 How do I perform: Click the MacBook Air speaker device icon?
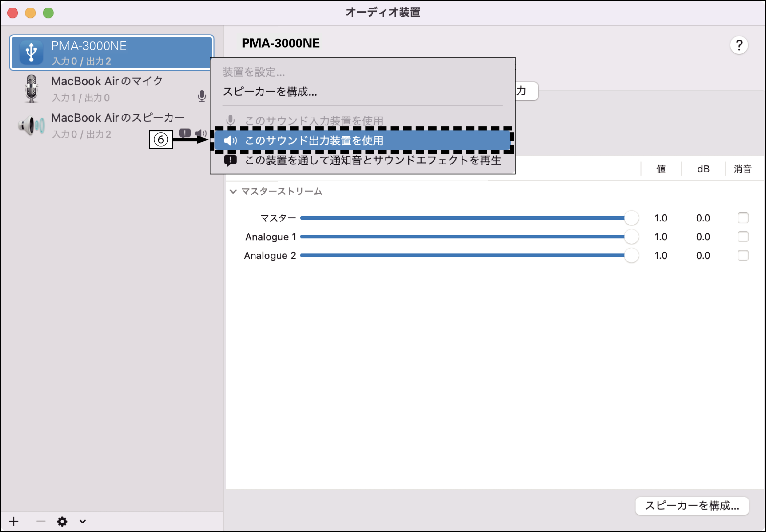pos(31,125)
